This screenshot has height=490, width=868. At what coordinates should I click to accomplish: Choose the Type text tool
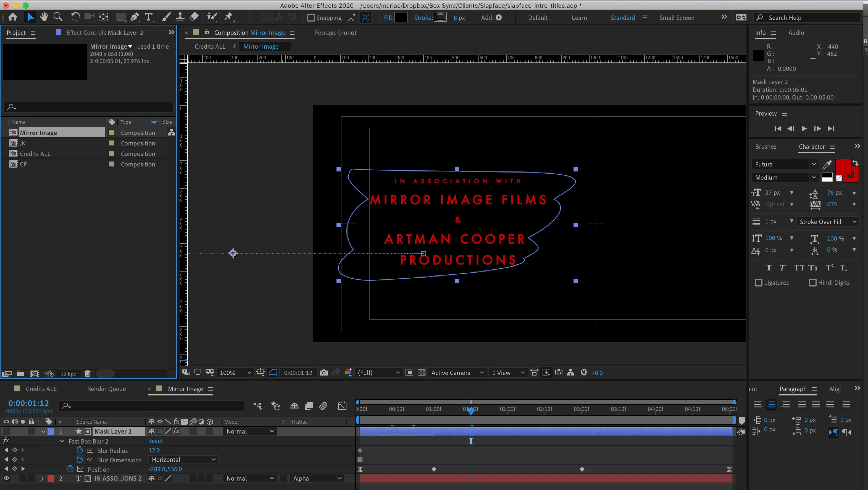148,17
